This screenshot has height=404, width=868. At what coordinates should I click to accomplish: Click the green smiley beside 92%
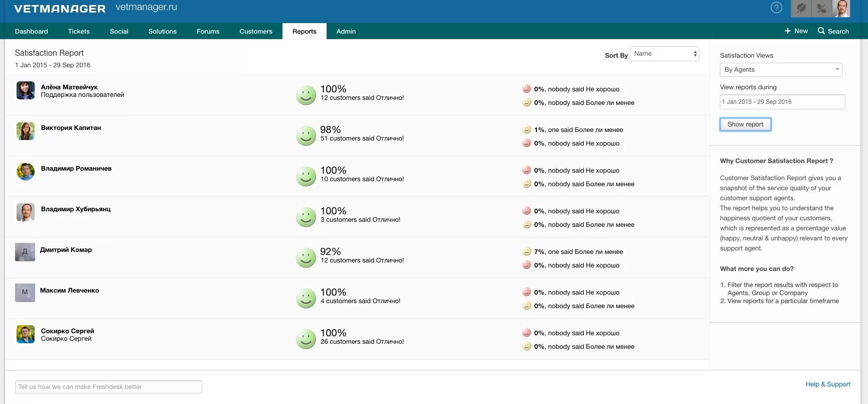click(306, 257)
